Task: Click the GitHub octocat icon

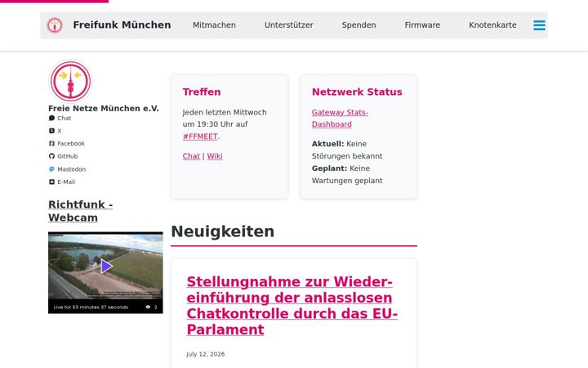Action: (51, 156)
